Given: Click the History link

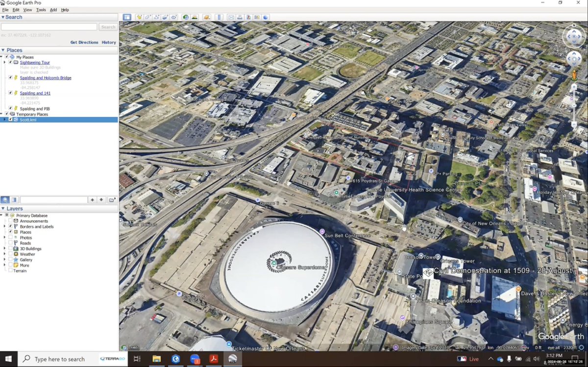Looking at the screenshot, I should [109, 42].
